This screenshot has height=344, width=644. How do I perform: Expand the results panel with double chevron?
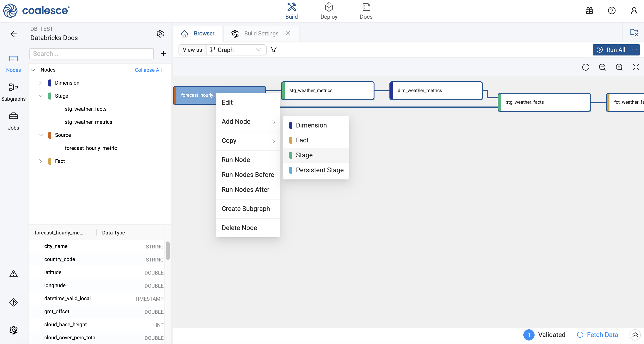coord(635,335)
